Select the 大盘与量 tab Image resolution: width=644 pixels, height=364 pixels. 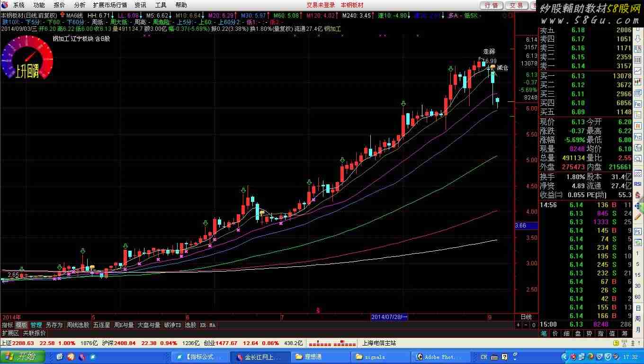click(149, 325)
